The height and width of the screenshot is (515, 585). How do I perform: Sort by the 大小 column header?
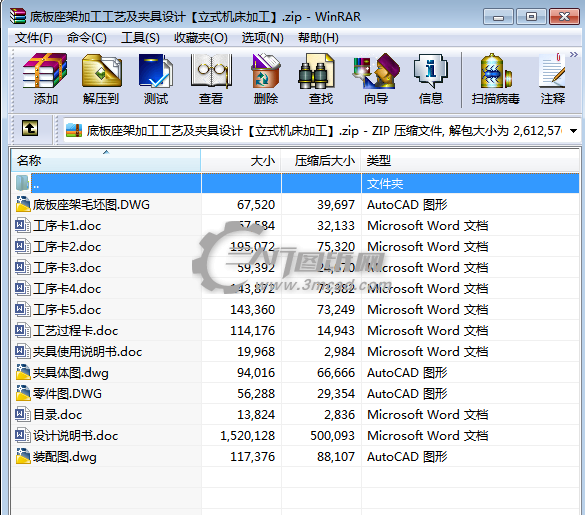point(241,160)
